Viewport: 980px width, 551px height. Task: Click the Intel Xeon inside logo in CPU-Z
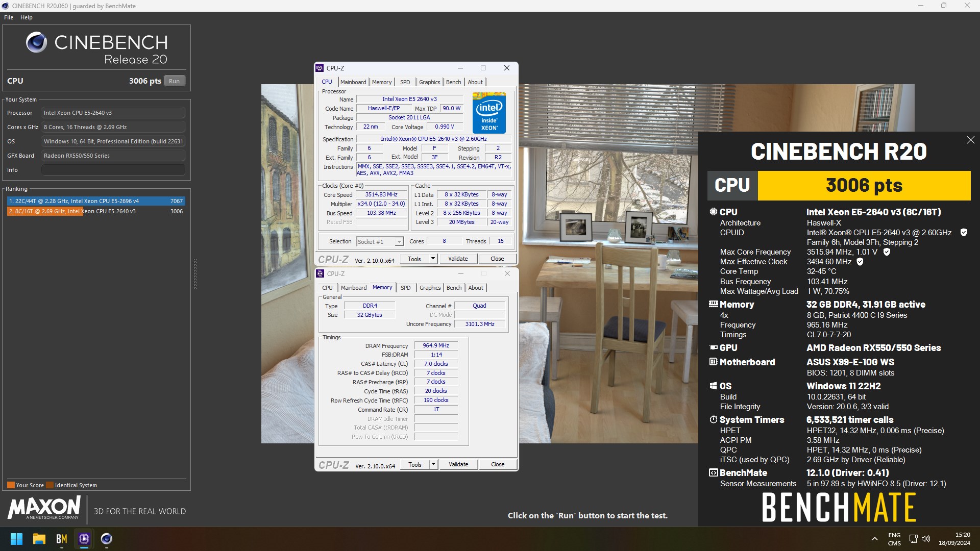pos(489,113)
